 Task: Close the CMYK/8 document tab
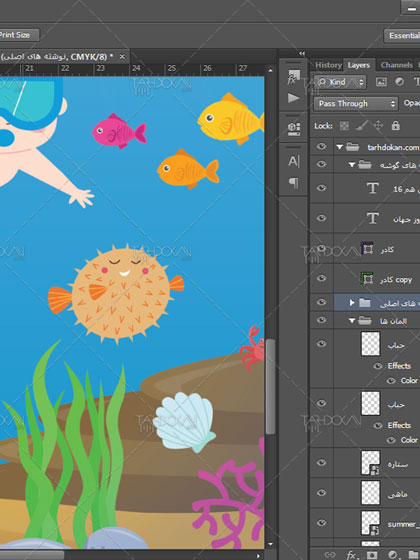tap(122, 56)
